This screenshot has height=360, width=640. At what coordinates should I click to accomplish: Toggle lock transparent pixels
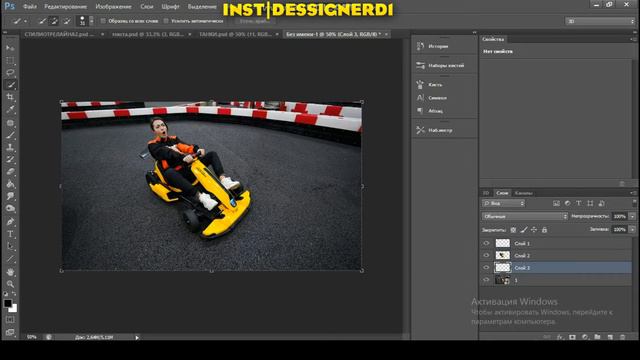[x=513, y=230]
